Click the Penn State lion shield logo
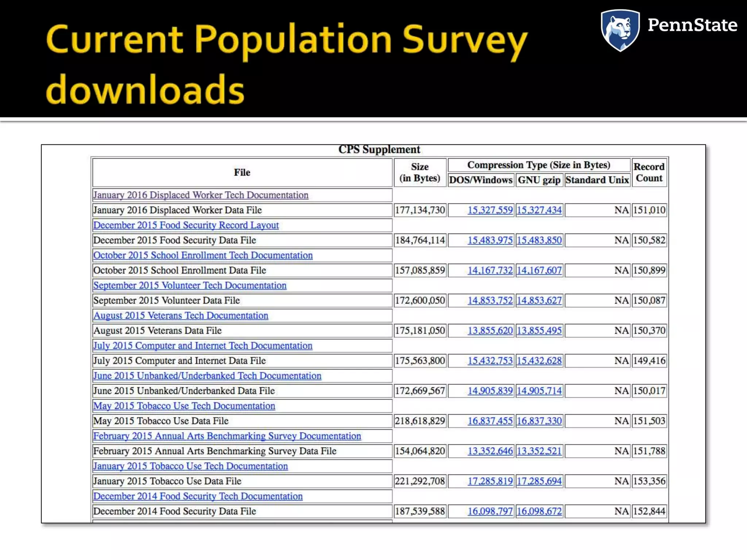 620,30
